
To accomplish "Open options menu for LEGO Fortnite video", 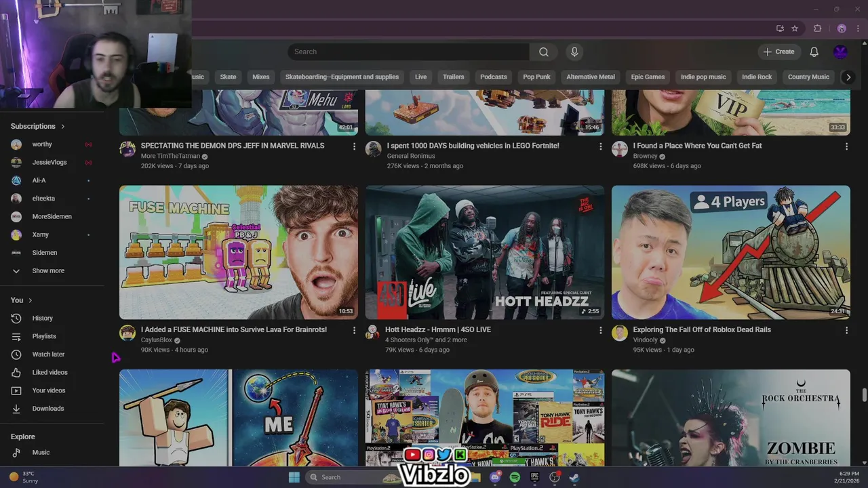I will pos(600,146).
